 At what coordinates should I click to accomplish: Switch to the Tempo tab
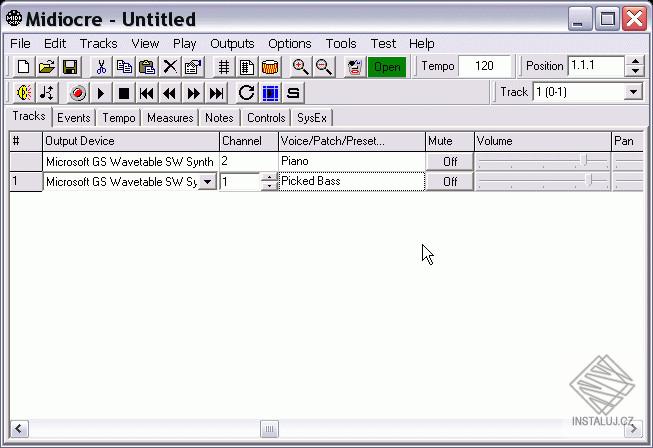119,118
